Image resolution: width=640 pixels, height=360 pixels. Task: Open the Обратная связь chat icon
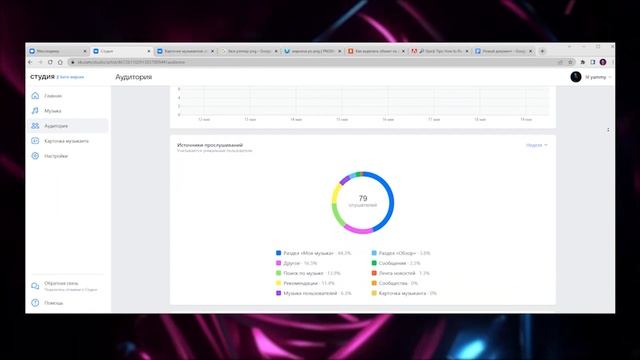(x=35, y=286)
